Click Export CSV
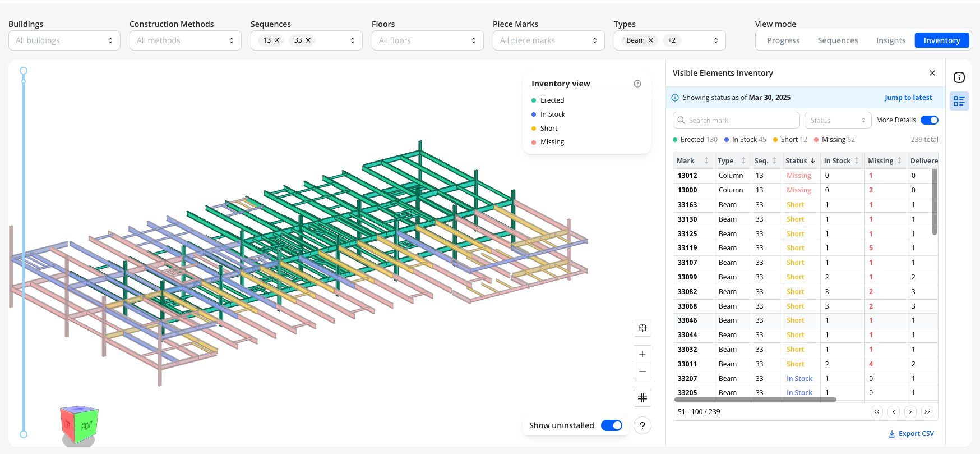980x454 pixels. click(911, 434)
